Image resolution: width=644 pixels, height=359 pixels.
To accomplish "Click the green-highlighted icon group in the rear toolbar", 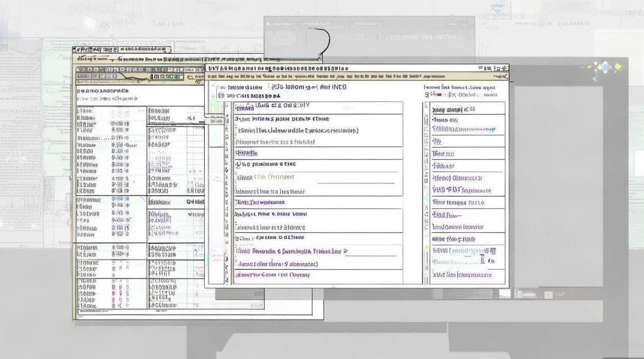I will pos(168,77).
